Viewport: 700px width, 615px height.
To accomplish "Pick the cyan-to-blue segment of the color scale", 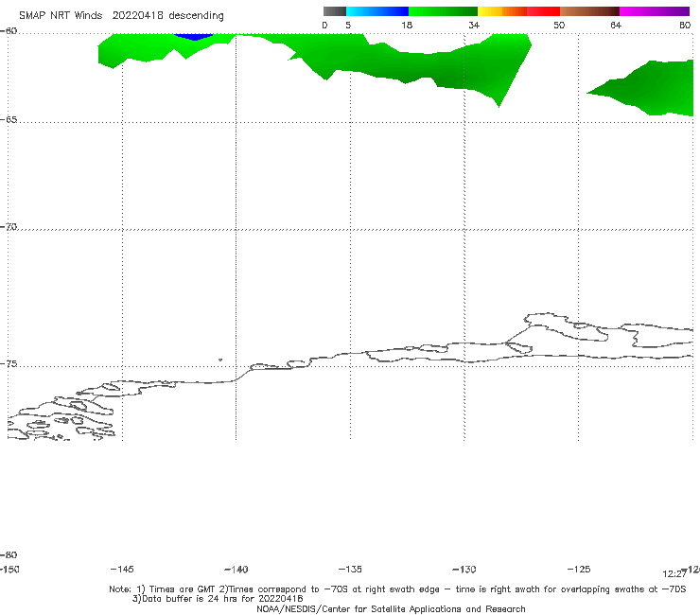I will (x=377, y=11).
